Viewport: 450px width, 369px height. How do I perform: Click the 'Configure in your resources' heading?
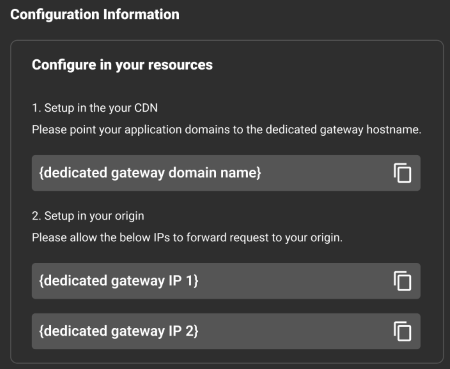[122, 65]
